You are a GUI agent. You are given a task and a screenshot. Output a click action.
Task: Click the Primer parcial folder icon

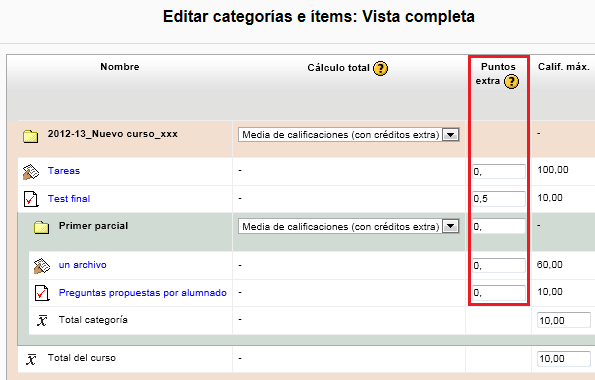tap(41, 227)
